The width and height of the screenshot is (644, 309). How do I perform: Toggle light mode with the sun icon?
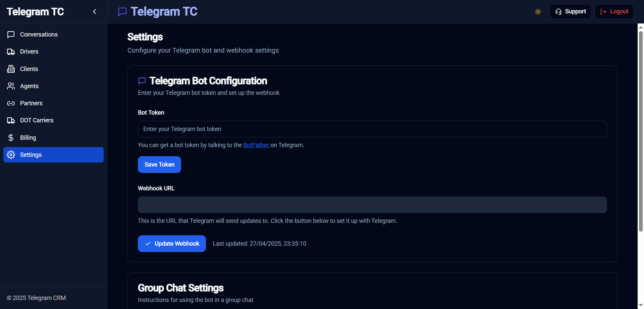click(538, 11)
